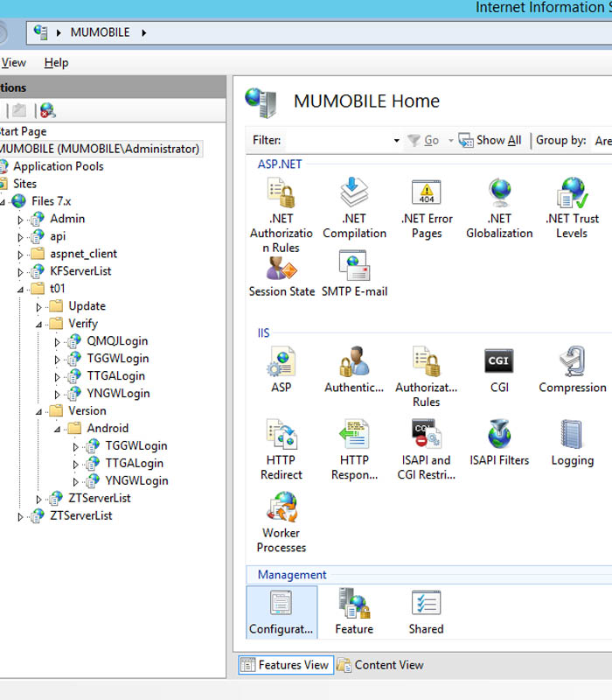Collapse the t01 folder
This screenshot has height=700, width=612.
pos(20,290)
